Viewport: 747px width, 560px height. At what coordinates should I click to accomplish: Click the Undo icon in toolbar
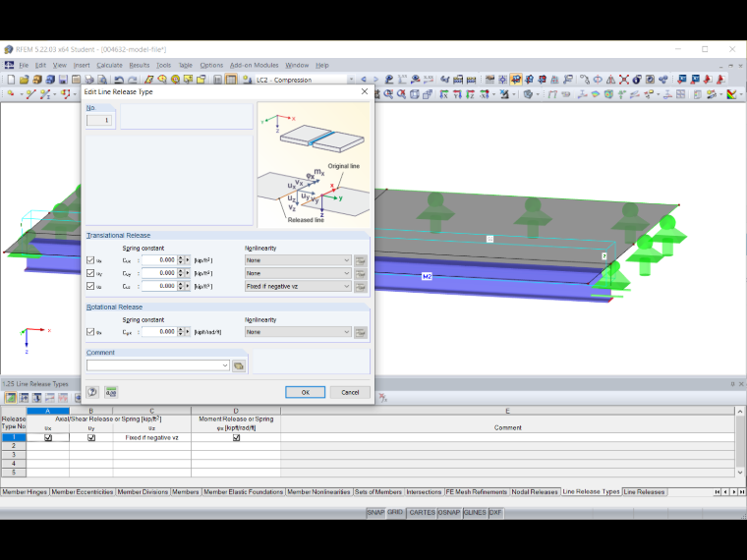click(x=119, y=80)
